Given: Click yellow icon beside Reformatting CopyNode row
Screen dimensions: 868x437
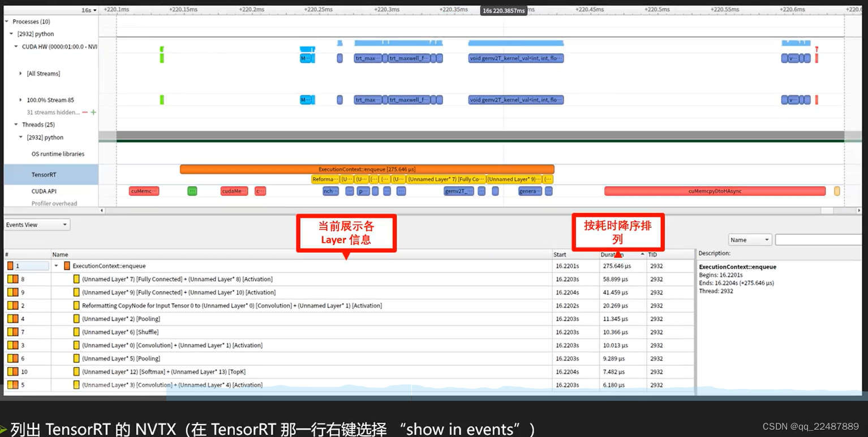Looking at the screenshot, I should 76,306.
